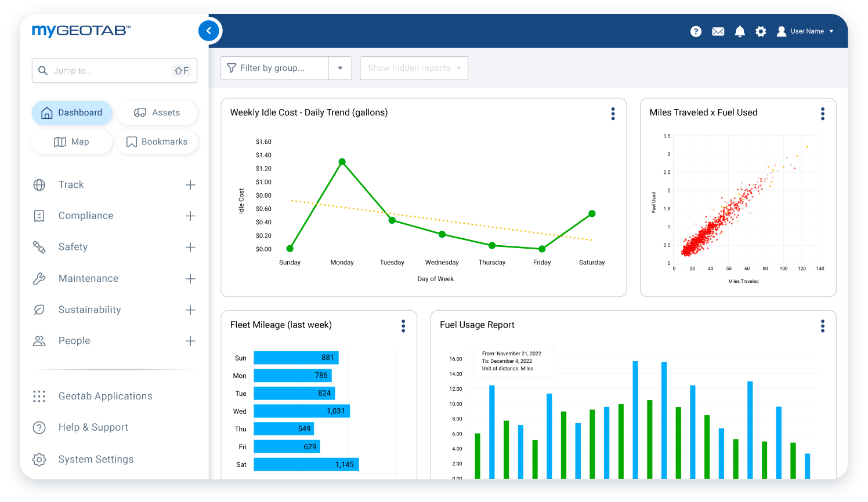Collapse the sidebar using the blue arrow icon

pyautogui.click(x=209, y=31)
